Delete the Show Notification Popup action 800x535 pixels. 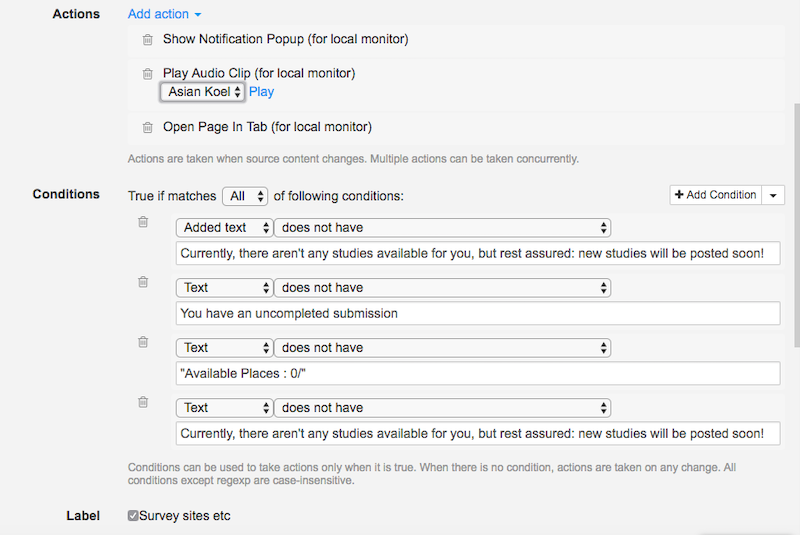click(x=147, y=40)
